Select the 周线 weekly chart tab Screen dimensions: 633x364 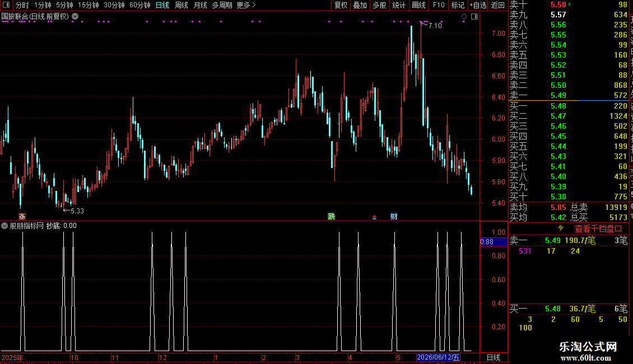pos(181,5)
